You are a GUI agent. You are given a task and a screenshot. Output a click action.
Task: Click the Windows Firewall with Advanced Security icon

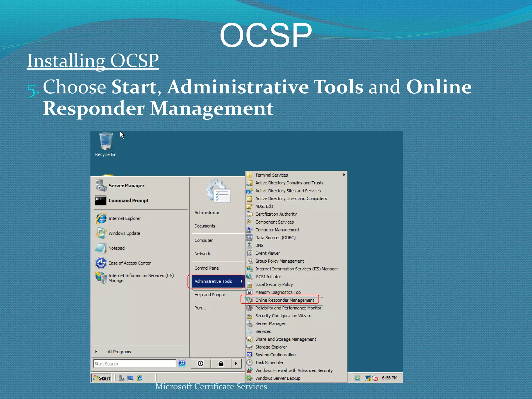click(249, 370)
